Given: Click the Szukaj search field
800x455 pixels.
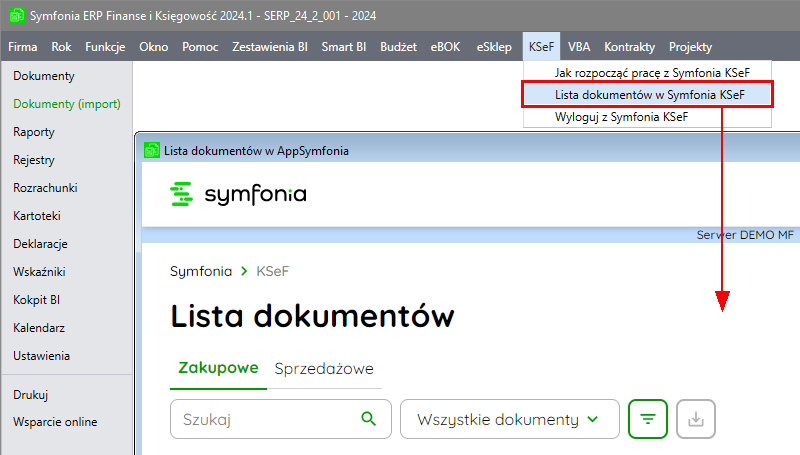Looking at the screenshot, I should pos(265,419).
